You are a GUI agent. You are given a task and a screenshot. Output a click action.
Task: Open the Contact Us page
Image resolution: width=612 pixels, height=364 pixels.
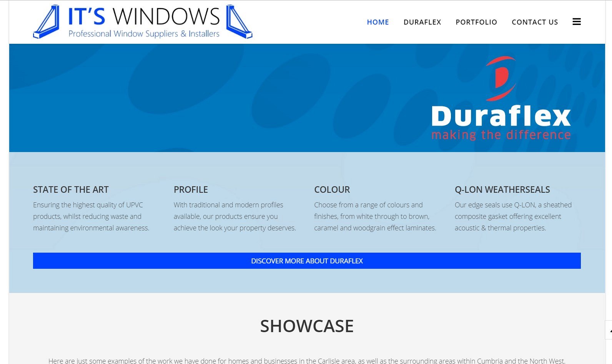534,22
